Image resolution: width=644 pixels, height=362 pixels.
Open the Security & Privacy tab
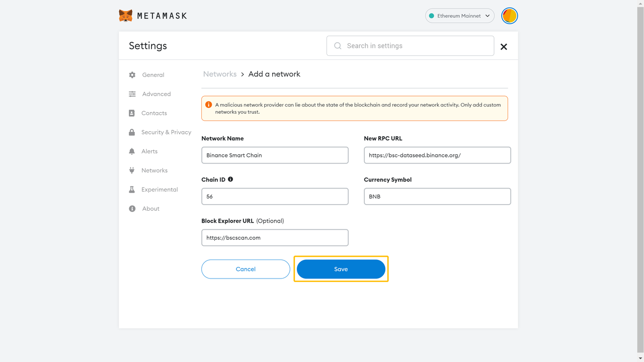[166, 132]
